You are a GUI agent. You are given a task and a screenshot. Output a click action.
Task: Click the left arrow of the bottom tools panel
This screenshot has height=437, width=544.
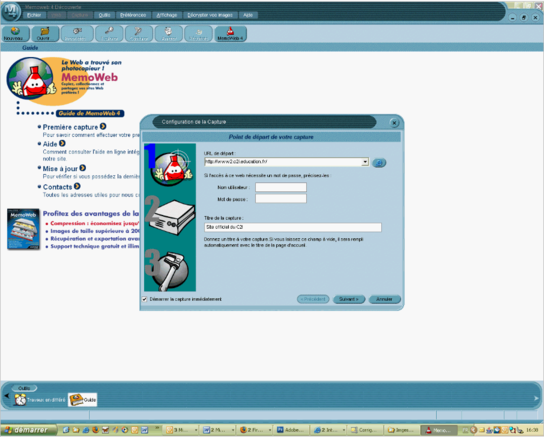click(7, 396)
